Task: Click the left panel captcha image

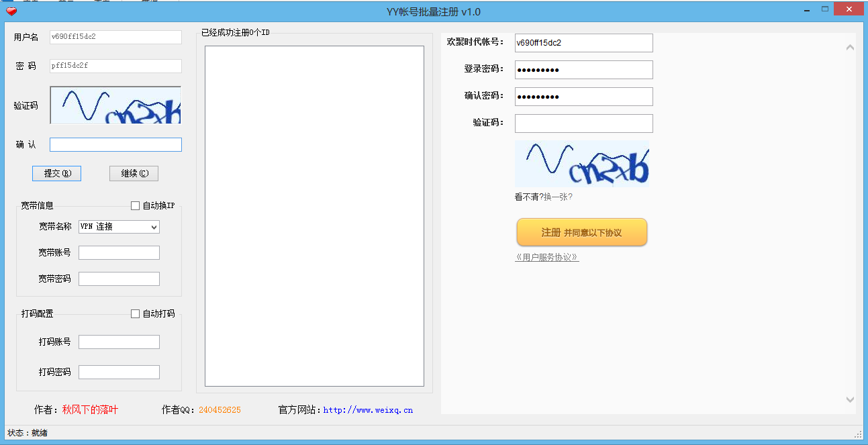Action: pyautogui.click(x=115, y=105)
